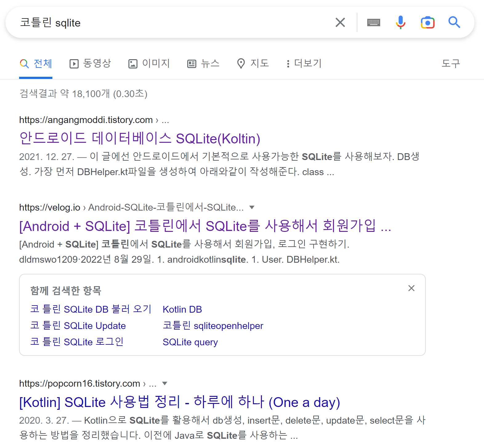Switch to the 뉴스 tab
The image size is (484, 448).
203,64
